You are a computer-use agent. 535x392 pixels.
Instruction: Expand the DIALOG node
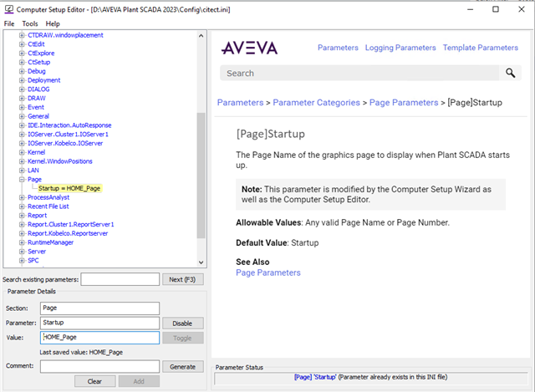coord(22,89)
